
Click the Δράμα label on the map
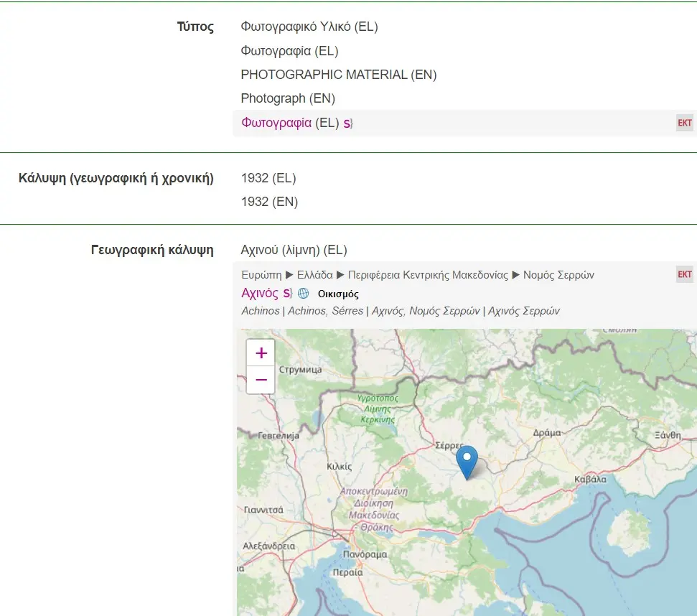tap(547, 433)
